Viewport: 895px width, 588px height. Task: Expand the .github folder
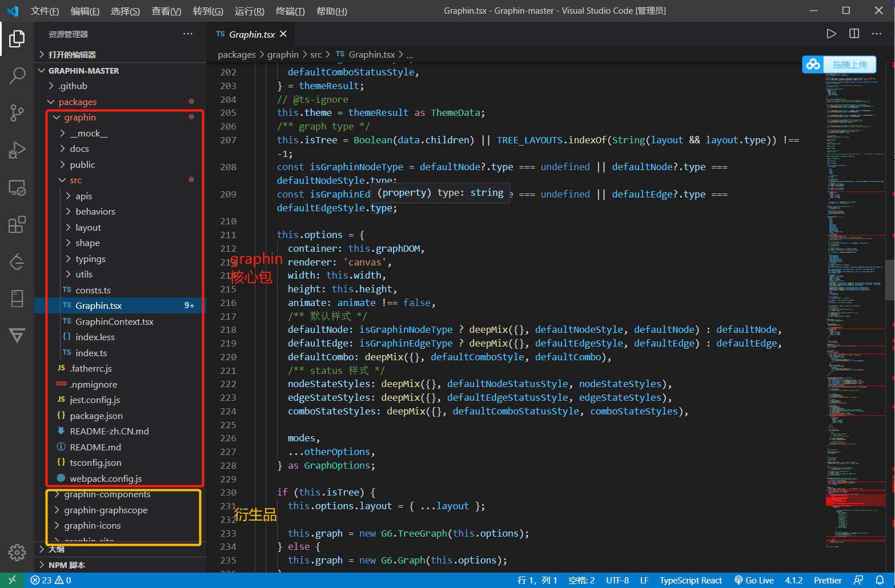[x=120, y=86]
